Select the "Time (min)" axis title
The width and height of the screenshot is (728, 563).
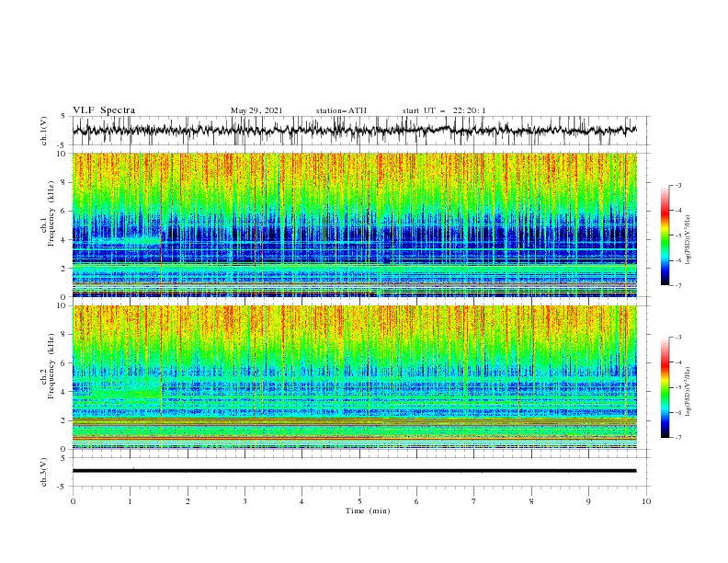click(368, 511)
